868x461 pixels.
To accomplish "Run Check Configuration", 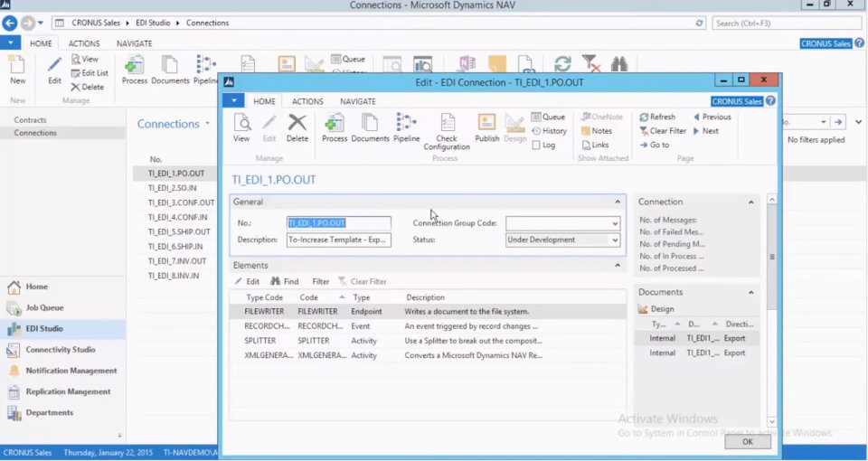I will point(447,132).
